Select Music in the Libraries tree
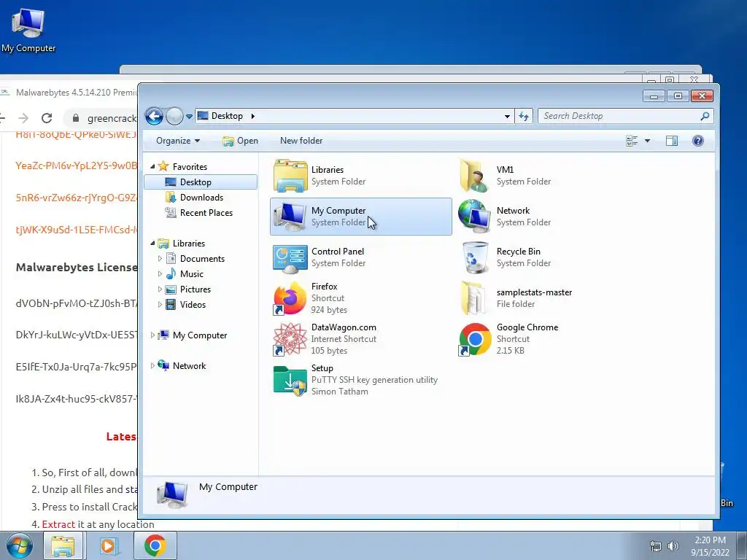Screen dimensions: 747x560 pyautogui.click(x=185, y=274)
